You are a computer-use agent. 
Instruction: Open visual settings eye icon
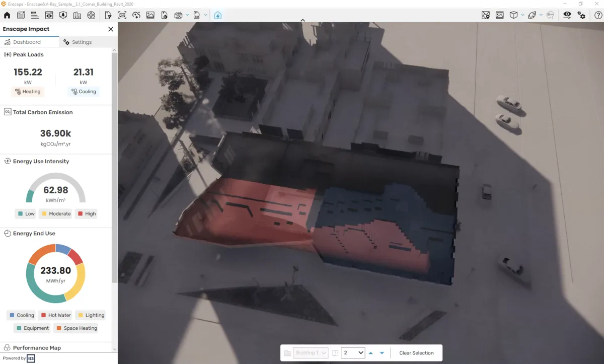567,15
